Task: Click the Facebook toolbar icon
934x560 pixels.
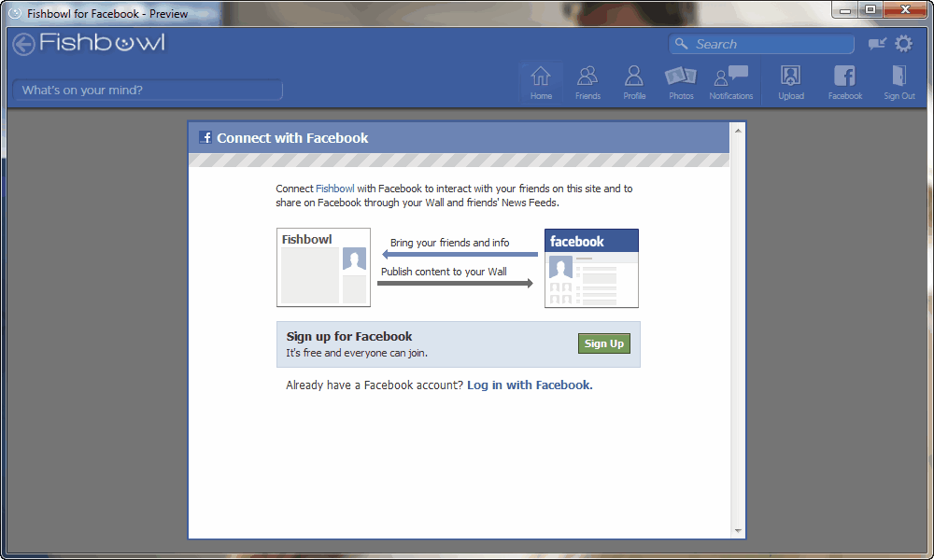Action: (x=844, y=82)
